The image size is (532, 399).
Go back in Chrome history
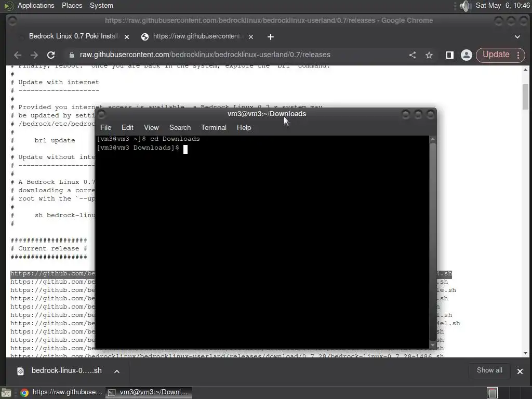pos(18,55)
